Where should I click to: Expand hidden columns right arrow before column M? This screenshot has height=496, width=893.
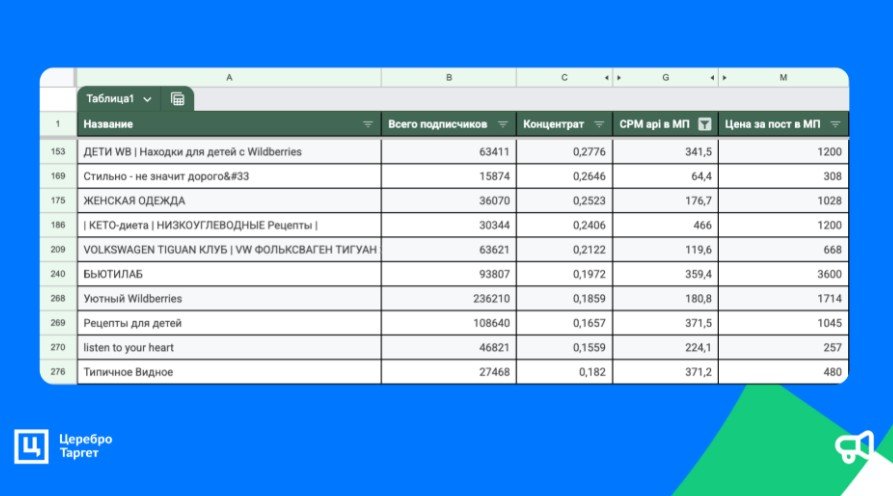coord(724,77)
